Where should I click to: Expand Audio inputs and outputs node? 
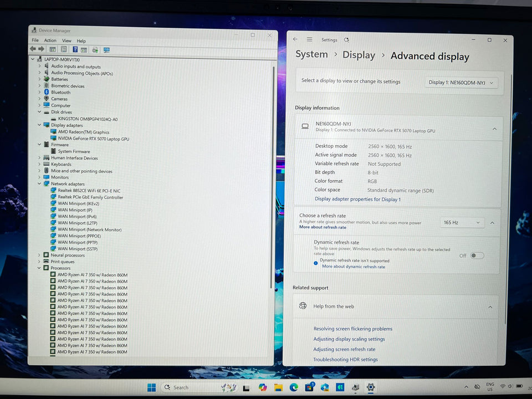[39, 66]
